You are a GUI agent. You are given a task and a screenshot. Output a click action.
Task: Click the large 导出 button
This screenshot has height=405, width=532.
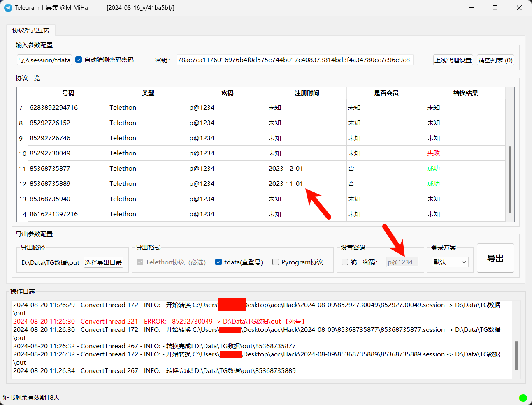click(x=495, y=258)
